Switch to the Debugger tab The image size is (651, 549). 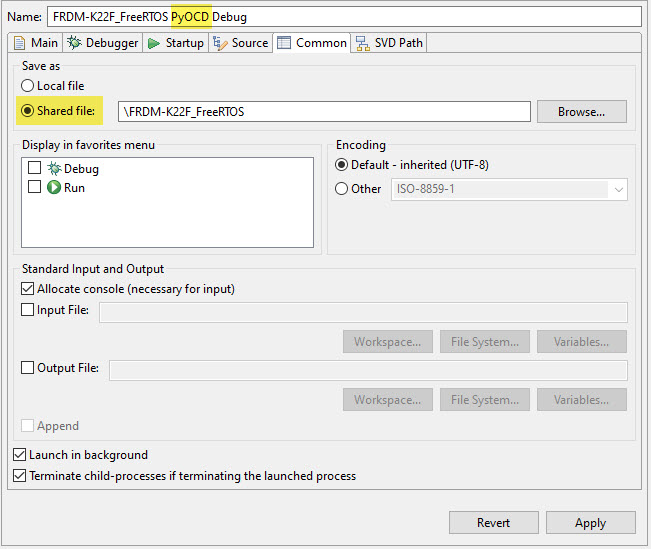pyautogui.click(x=103, y=43)
